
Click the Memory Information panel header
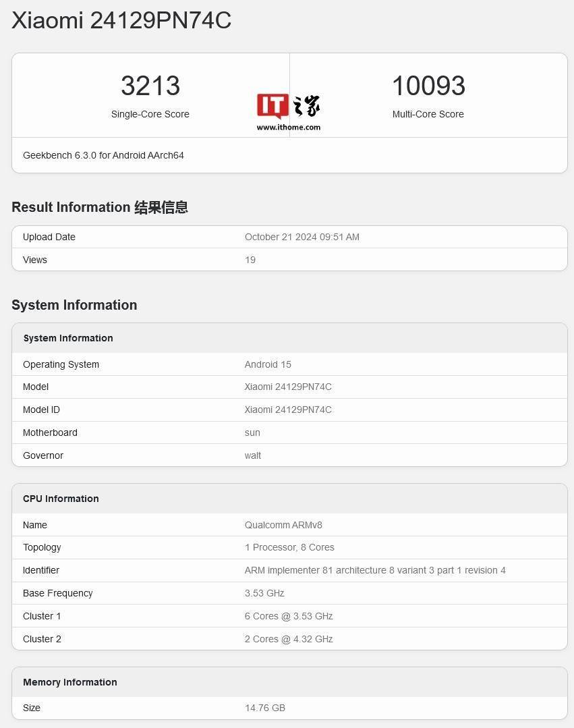(x=70, y=682)
